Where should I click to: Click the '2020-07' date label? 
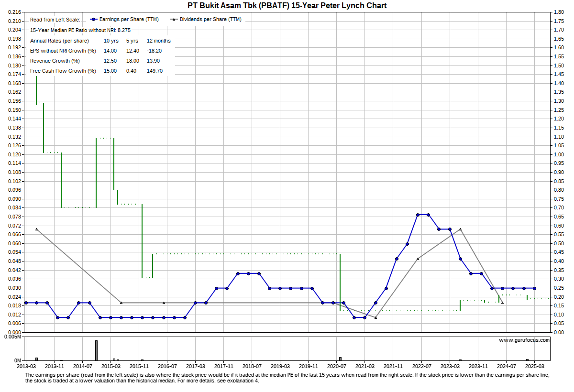click(336, 366)
